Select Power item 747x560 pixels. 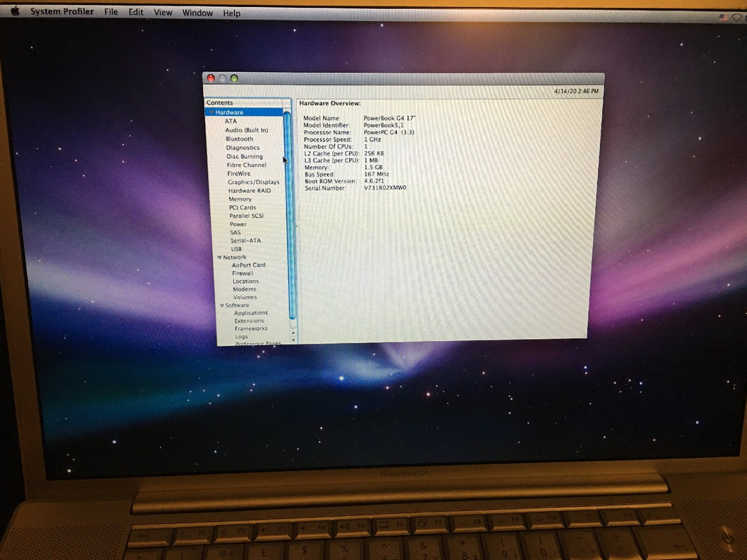click(x=238, y=224)
